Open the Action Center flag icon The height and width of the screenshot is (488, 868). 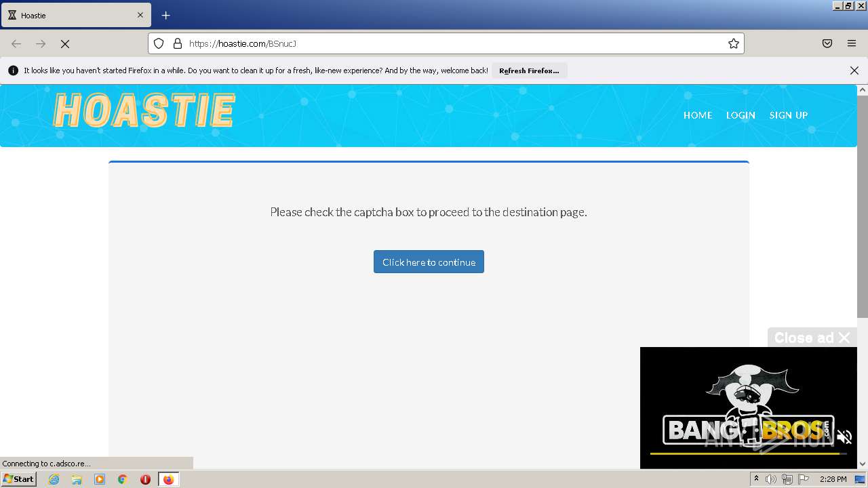pyautogui.click(x=803, y=479)
